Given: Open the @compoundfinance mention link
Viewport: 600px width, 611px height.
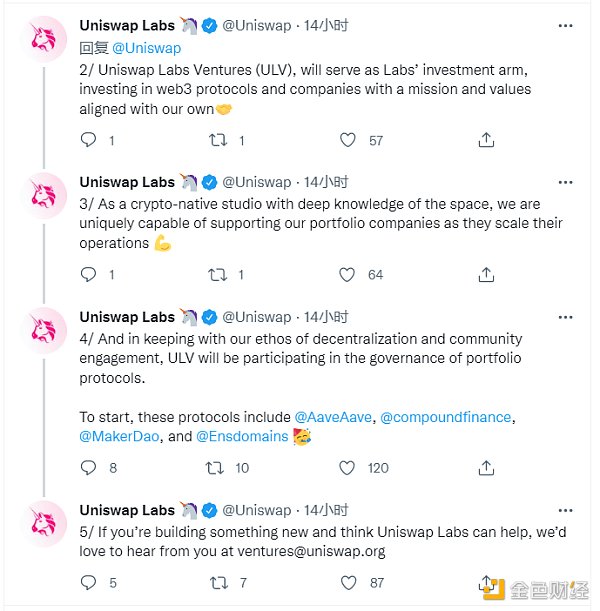Looking at the screenshot, I should [x=447, y=416].
